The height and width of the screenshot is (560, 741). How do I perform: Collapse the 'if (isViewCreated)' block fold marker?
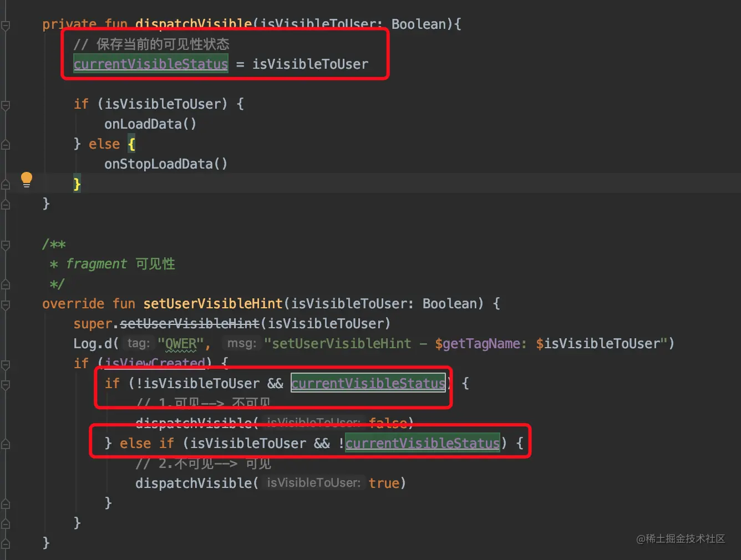tap(6, 365)
